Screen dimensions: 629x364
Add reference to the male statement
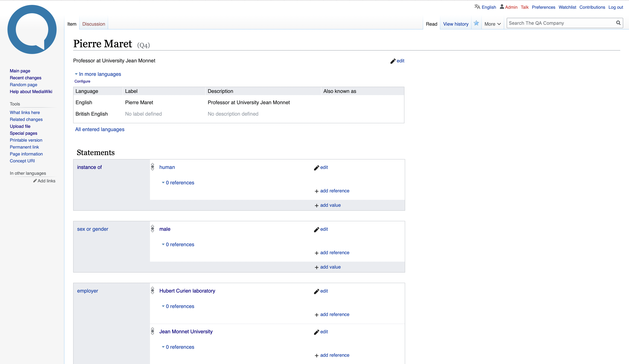coord(332,253)
